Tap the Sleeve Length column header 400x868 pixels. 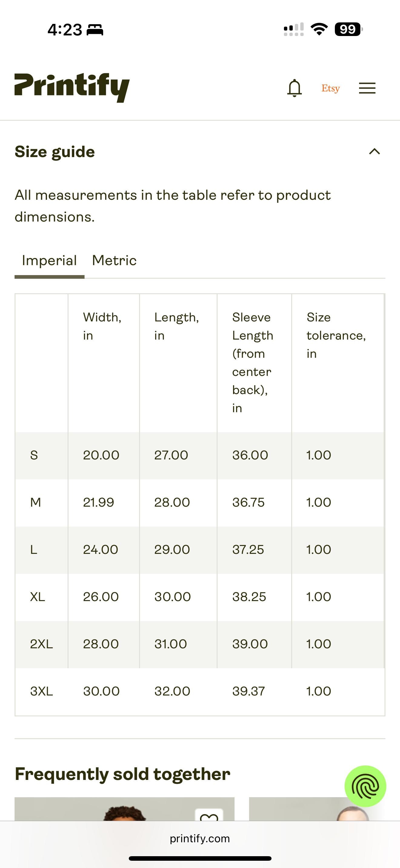pos(253,363)
